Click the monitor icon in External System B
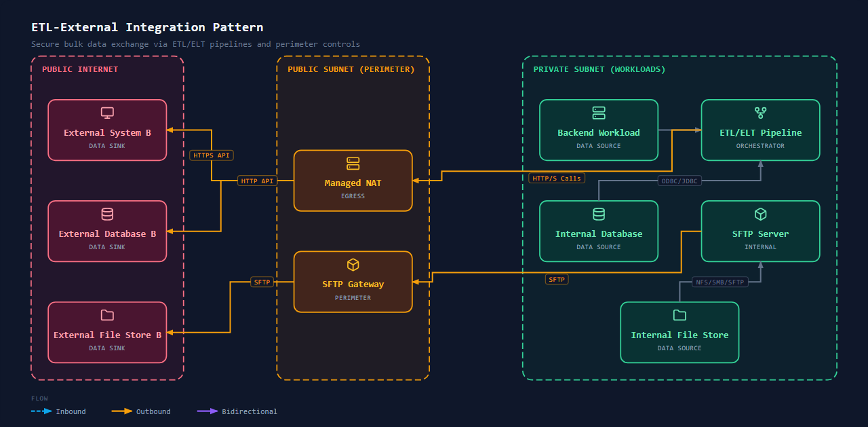868x427 pixels. pyautogui.click(x=107, y=113)
